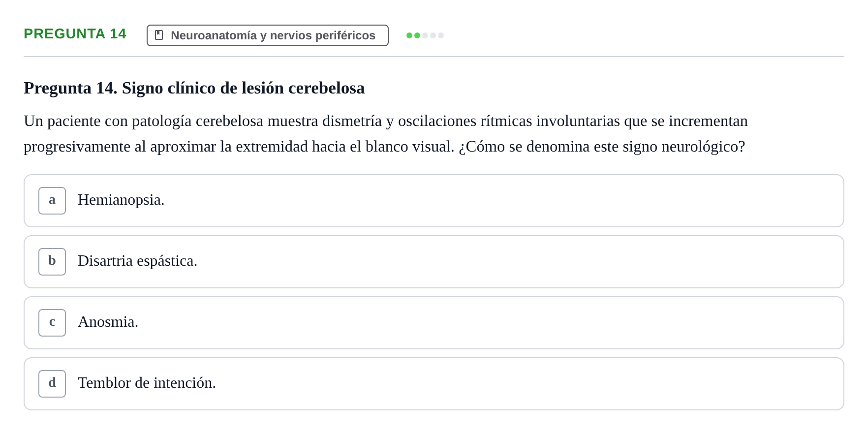
Task: Click the first green difficulty dot
Action: click(409, 35)
